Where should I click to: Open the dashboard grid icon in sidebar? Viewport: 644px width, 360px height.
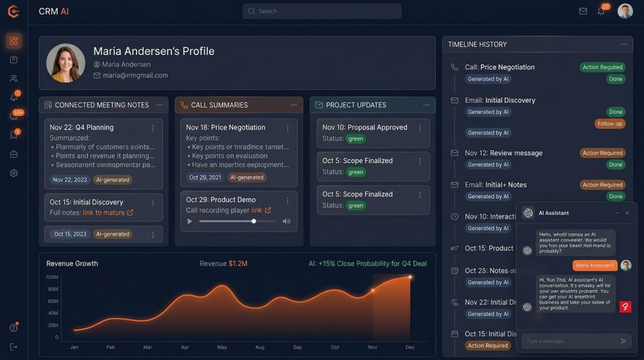(x=14, y=41)
